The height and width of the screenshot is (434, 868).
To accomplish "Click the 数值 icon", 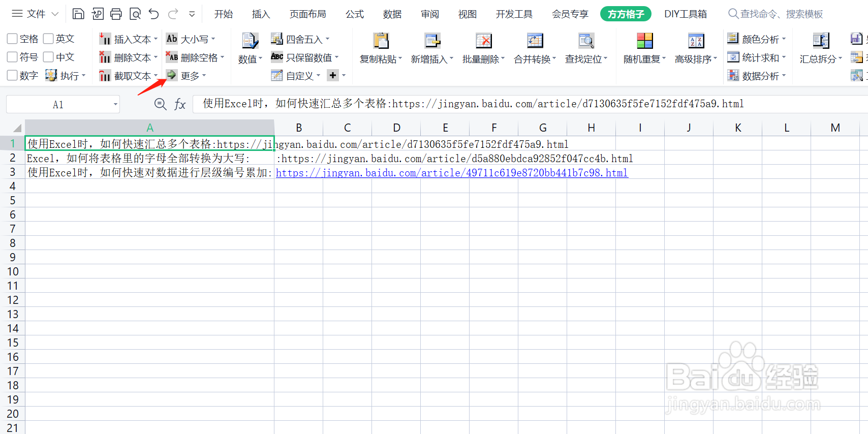I will tap(250, 41).
